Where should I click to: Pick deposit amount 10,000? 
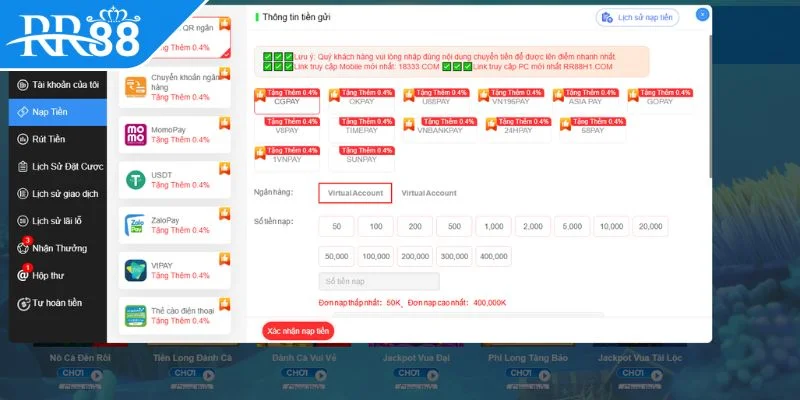611,227
